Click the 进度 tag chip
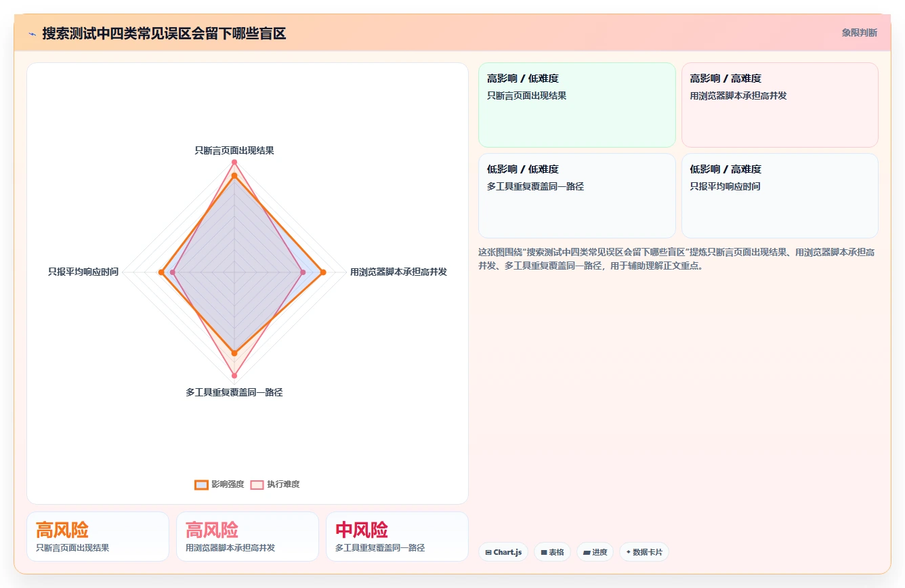 [595, 552]
